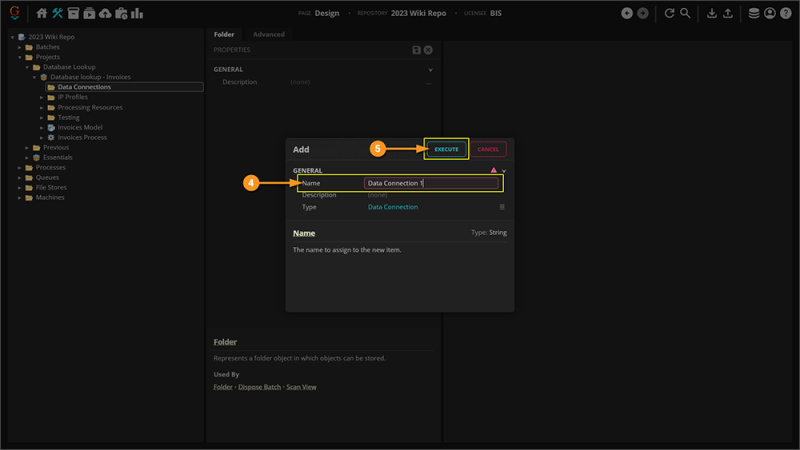
Task: Open the search magnifier icon
Action: click(685, 14)
